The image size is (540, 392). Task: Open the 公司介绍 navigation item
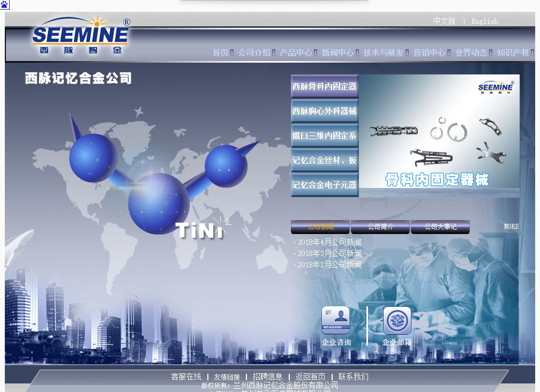254,52
